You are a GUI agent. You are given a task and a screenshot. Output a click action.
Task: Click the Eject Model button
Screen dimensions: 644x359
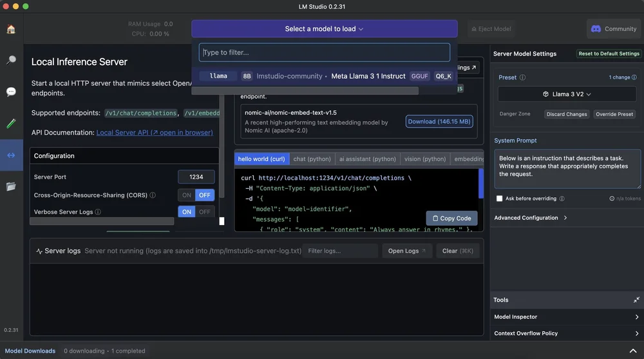pos(491,29)
